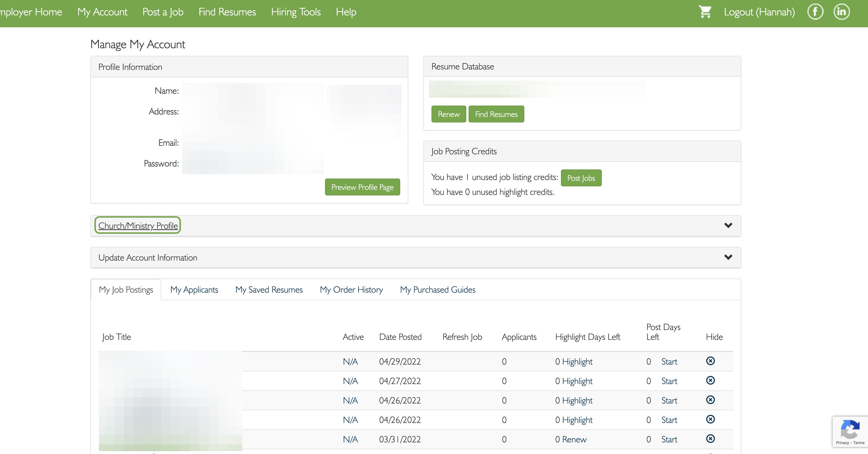868x454 pixels.
Task: Open the LinkedIn icon in header
Action: coord(842,12)
